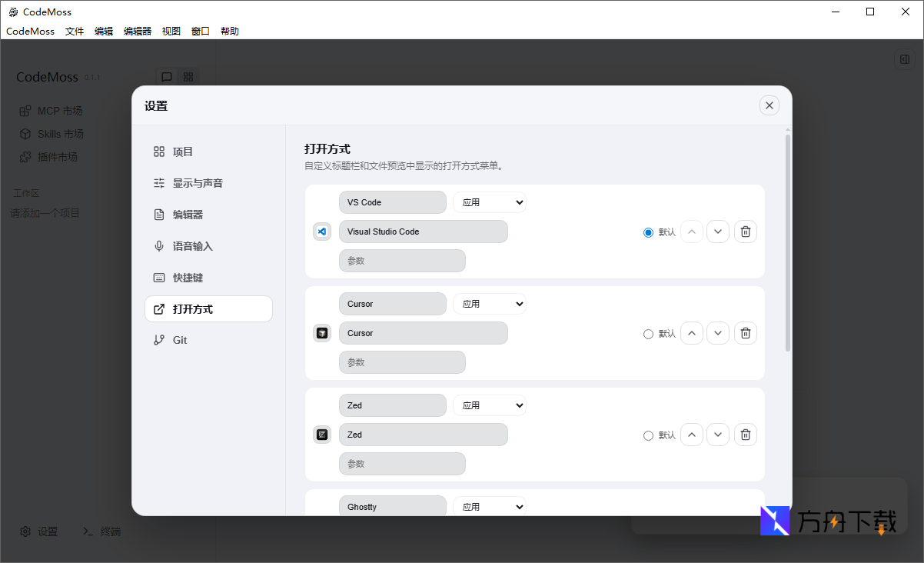This screenshot has width=924, height=563.
Task: Select the VS Code default radio button
Action: pos(648,232)
